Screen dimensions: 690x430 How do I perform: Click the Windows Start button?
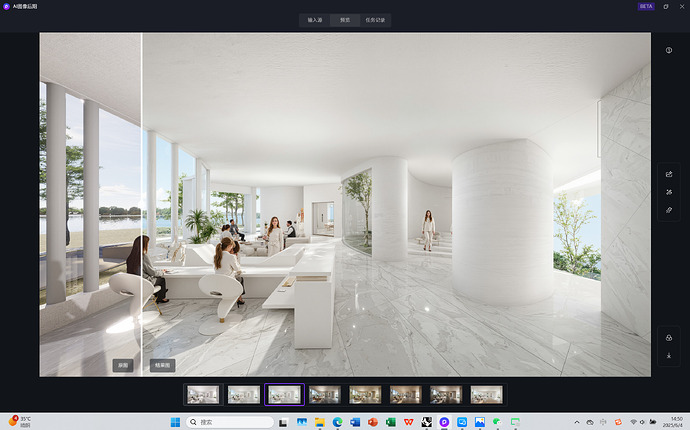point(175,422)
